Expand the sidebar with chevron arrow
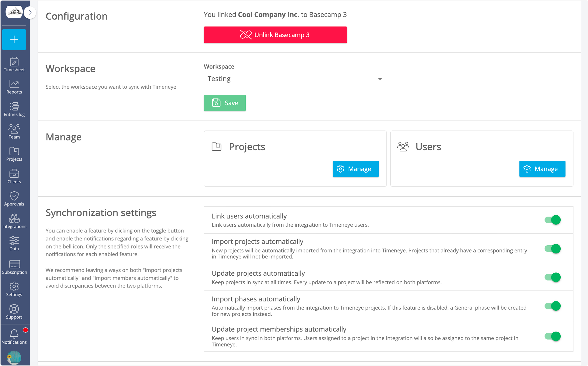The height and width of the screenshot is (366, 588). pyautogui.click(x=30, y=12)
